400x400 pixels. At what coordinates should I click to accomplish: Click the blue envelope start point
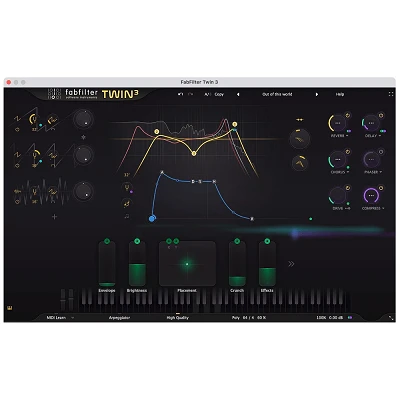click(152, 219)
